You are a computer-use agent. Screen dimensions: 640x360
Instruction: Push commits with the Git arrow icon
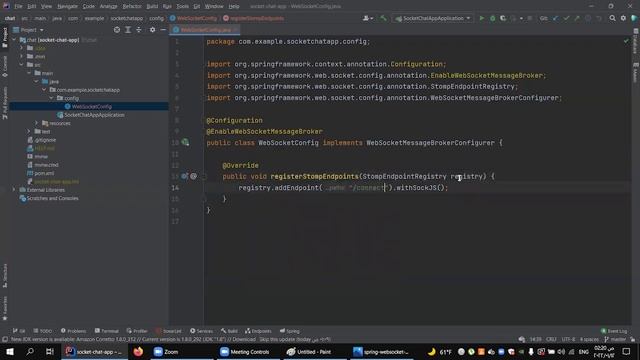[x=577, y=18]
